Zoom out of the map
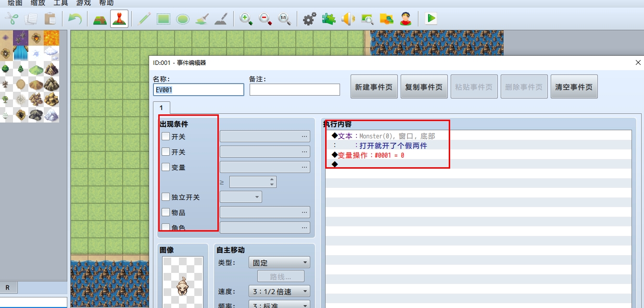The height and width of the screenshot is (308, 644). click(265, 19)
